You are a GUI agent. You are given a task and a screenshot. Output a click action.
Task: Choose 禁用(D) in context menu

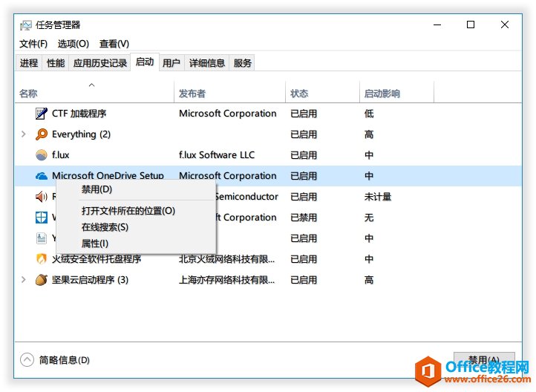136,189
